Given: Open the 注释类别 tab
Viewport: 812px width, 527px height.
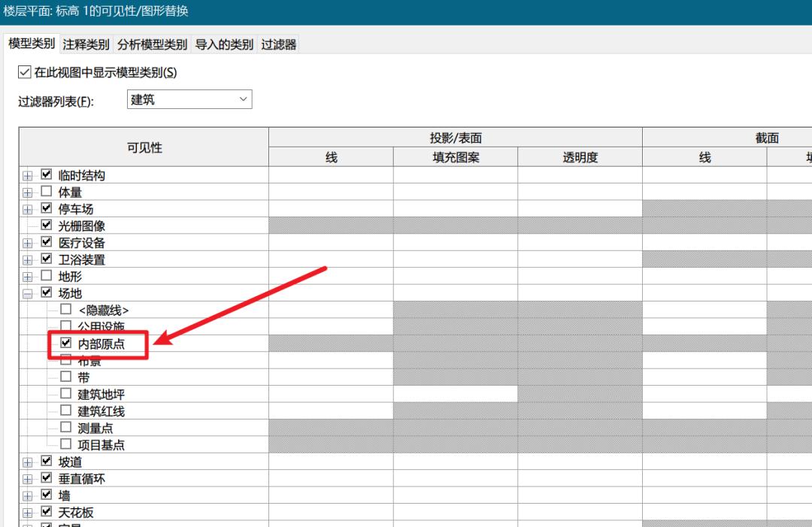Looking at the screenshot, I should [x=86, y=44].
